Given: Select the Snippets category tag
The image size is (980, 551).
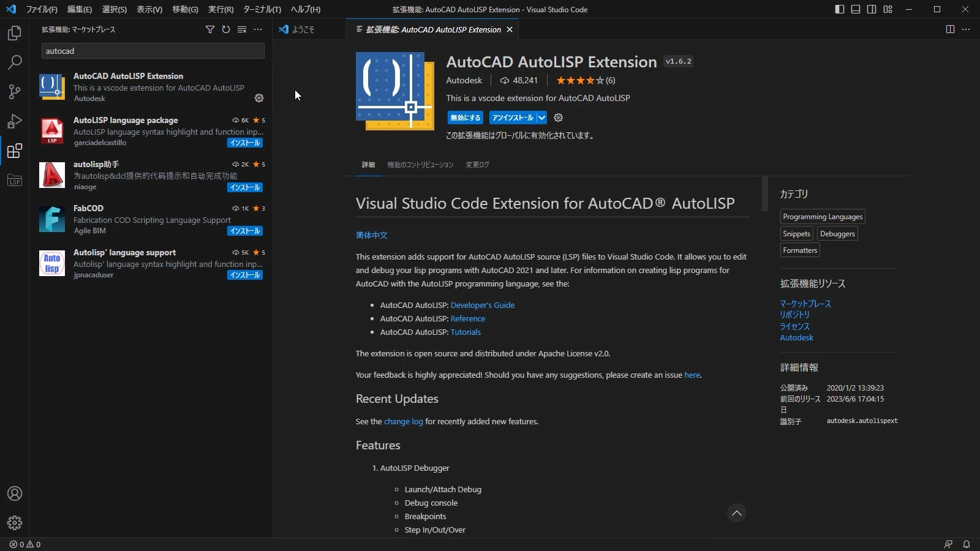Looking at the screenshot, I should click(796, 234).
